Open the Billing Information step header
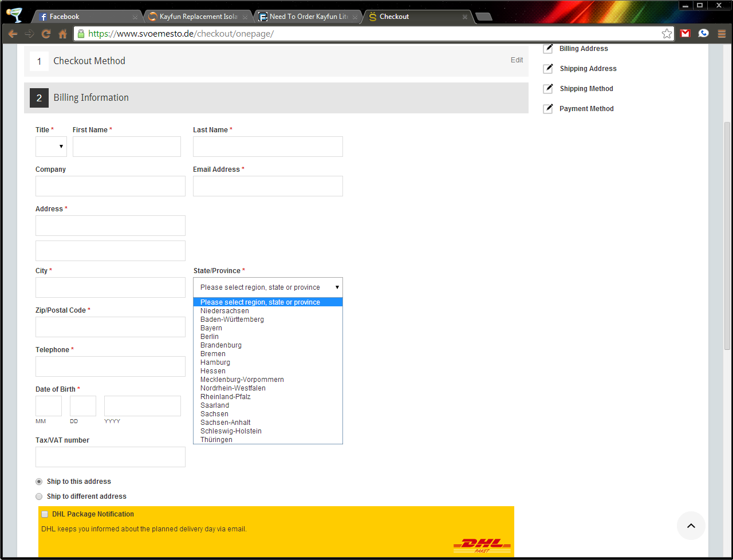Viewport: 733px width, 560px height. tap(276, 98)
